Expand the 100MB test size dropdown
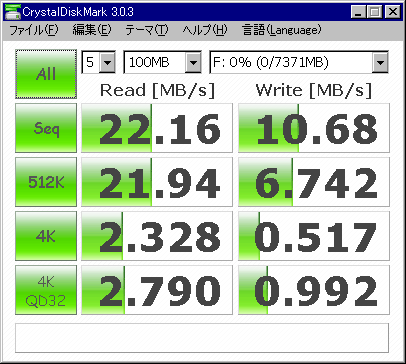This screenshot has width=406, height=364. point(193,62)
